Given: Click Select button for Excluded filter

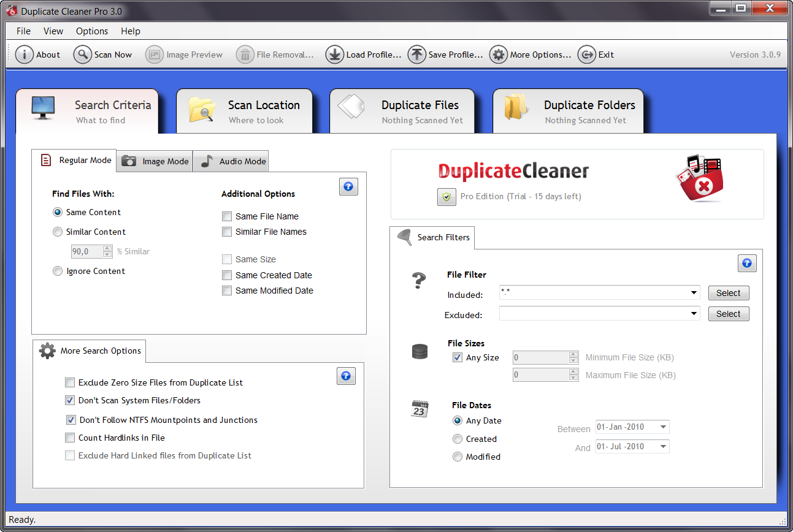Looking at the screenshot, I should click(x=729, y=314).
